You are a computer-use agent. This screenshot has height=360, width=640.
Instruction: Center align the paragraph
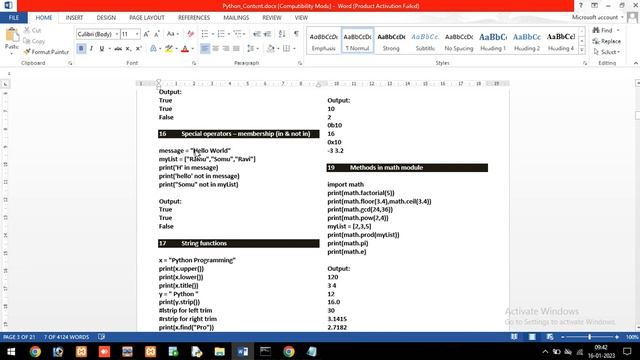point(216,49)
